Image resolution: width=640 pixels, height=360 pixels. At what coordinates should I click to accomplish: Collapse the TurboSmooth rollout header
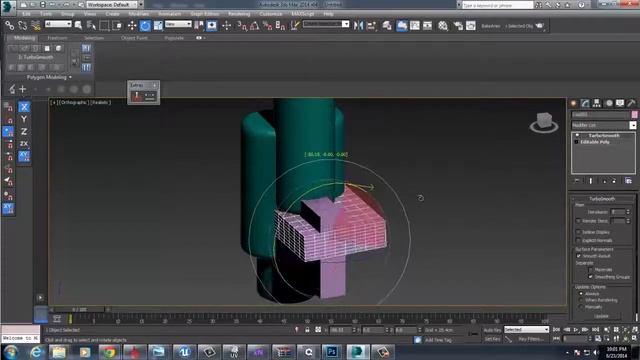[x=602, y=199]
